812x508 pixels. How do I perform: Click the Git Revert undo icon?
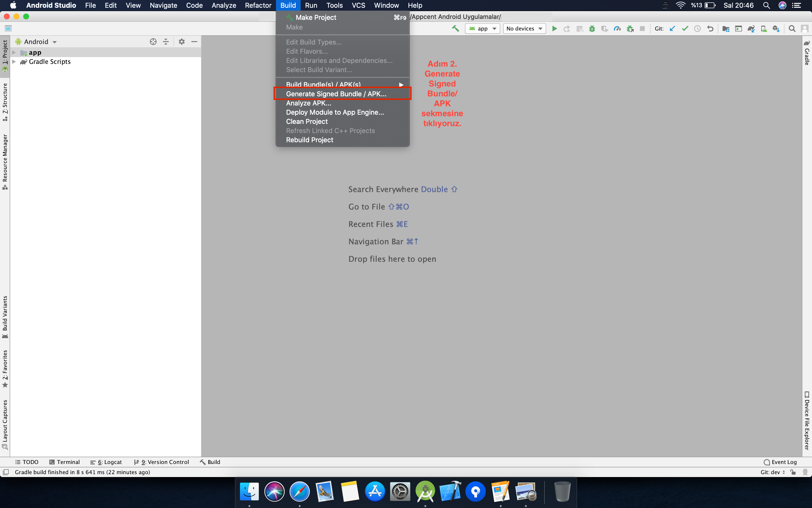point(710,29)
